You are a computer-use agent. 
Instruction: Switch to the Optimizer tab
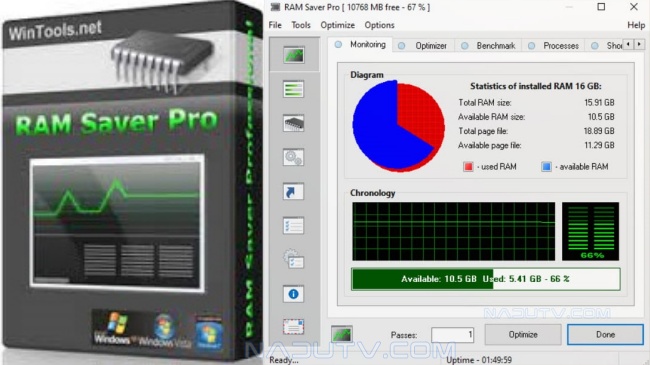coord(423,46)
